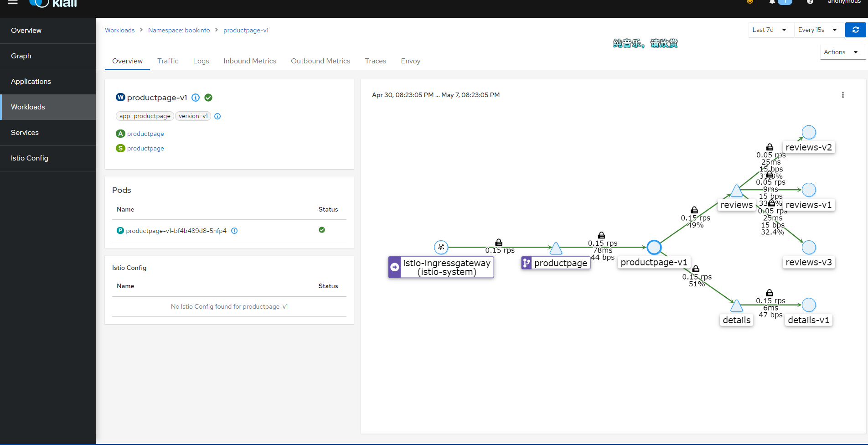Go to Istio Config in sidebar
Viewport: 868px width, 445px height.
point(30,158)
